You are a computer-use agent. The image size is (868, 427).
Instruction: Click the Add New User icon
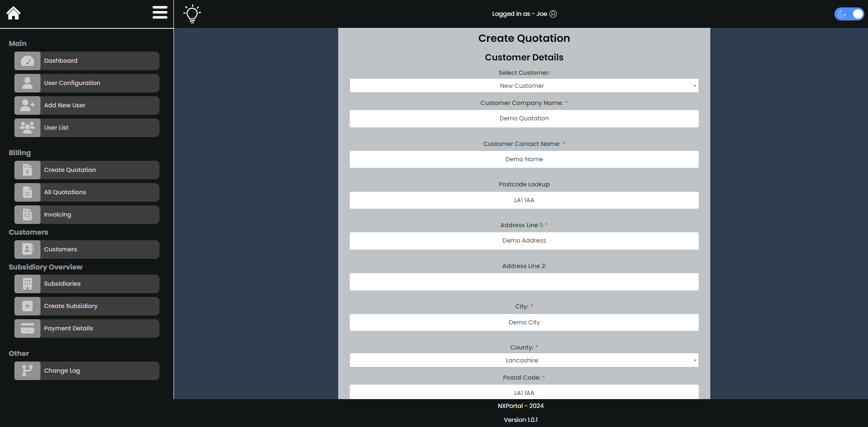[27, 105]
